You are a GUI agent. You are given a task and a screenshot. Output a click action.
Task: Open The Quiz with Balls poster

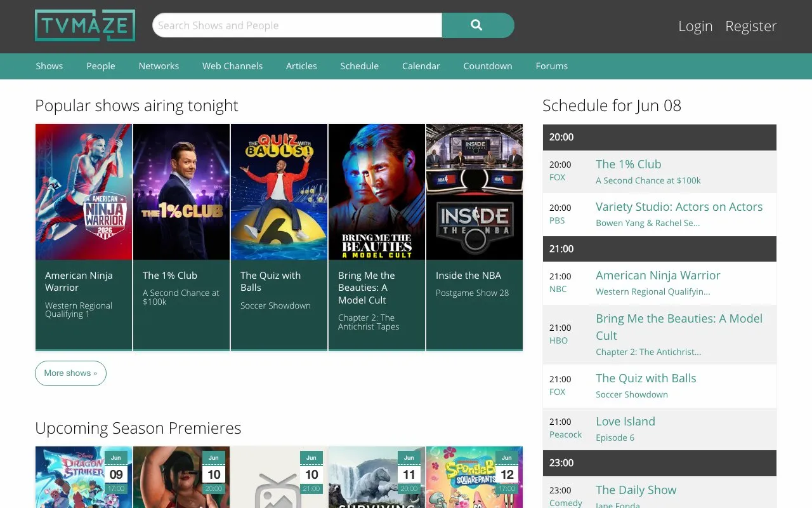click(279, 192)
